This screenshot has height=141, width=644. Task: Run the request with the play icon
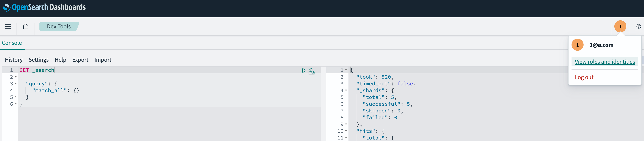point(304,71)
